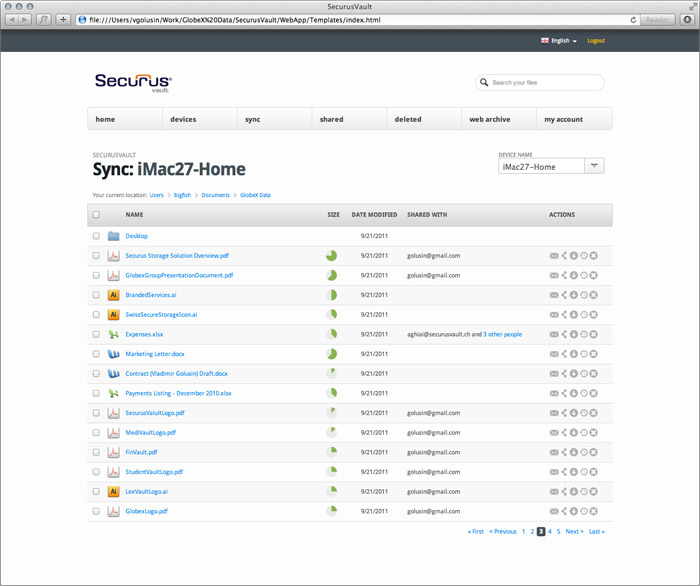Open the Device Name dropdown arrow
This screenshot has height=586, width=700.
point(594,166)
